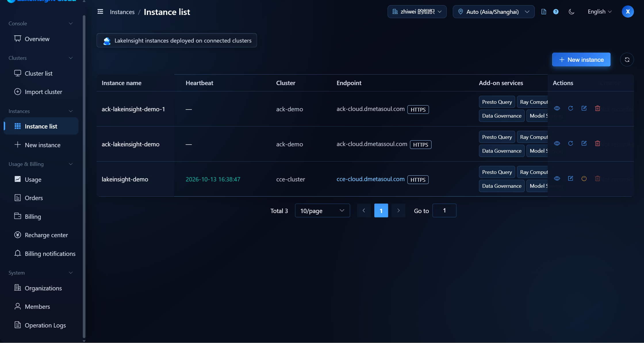
Task: Edit lakeinsight-demo on cce-cluster
Action: (x=570, y=179)
